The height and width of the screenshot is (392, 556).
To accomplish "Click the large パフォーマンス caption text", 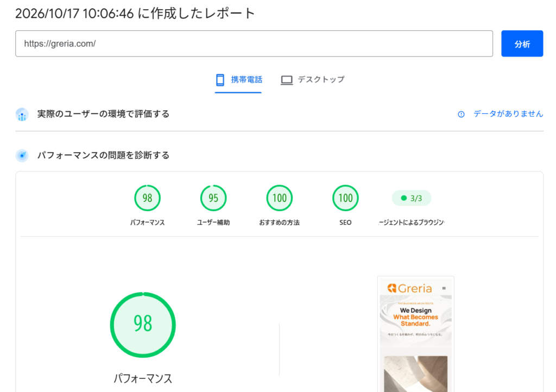I will point(143,378).
